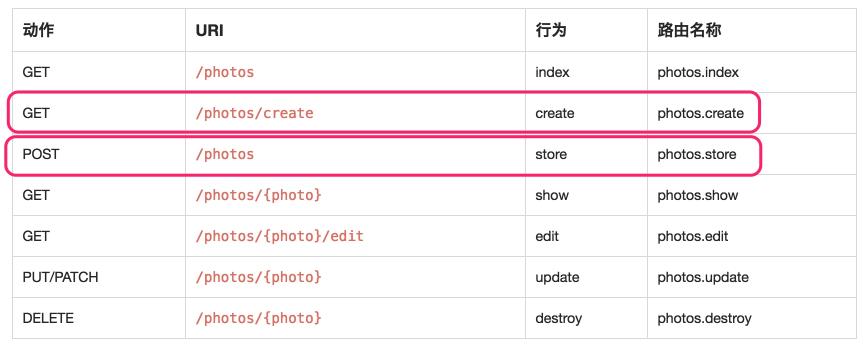Click the /photos/{photo}/edit URI

pyautogui.click(x=279, y=236)
